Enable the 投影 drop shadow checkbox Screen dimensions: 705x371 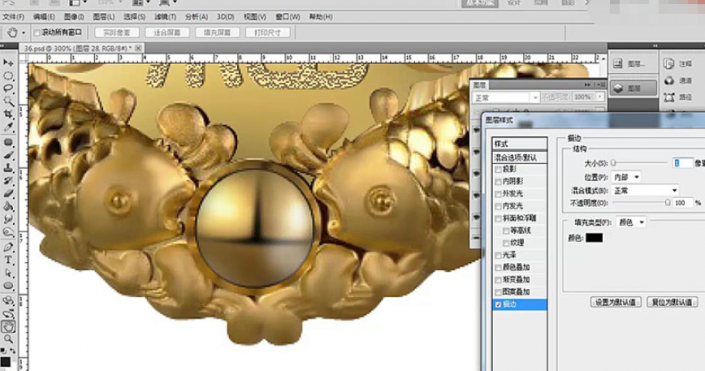coord(498,170)
